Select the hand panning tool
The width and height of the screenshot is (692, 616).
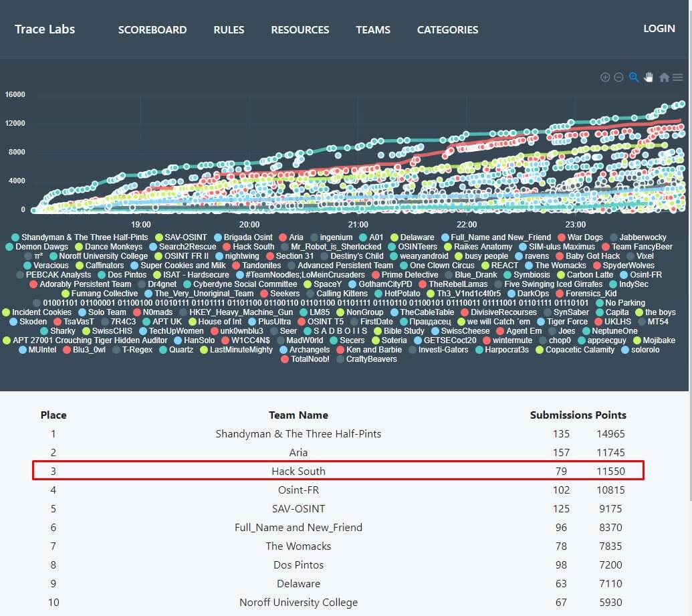[x=649, y=78]
